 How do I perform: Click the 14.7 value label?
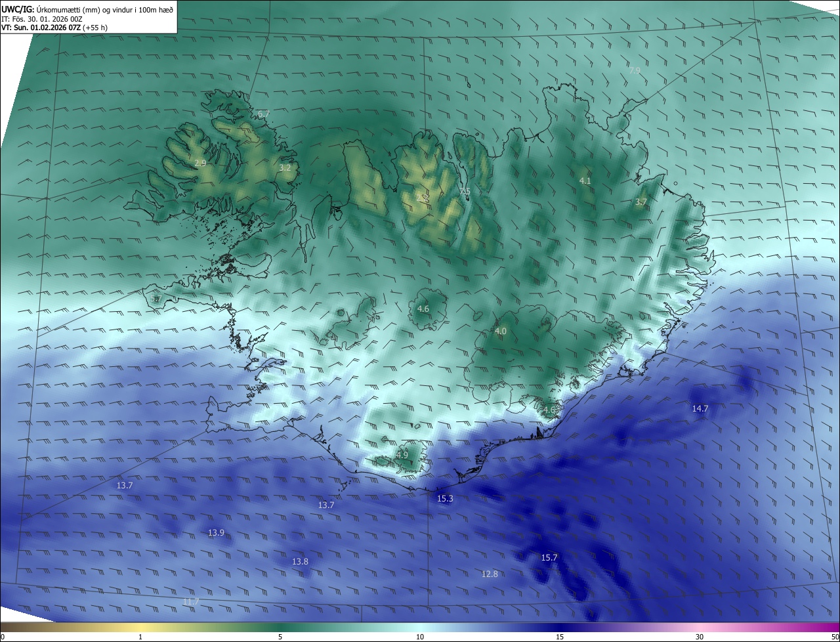[x=700, y=408]
